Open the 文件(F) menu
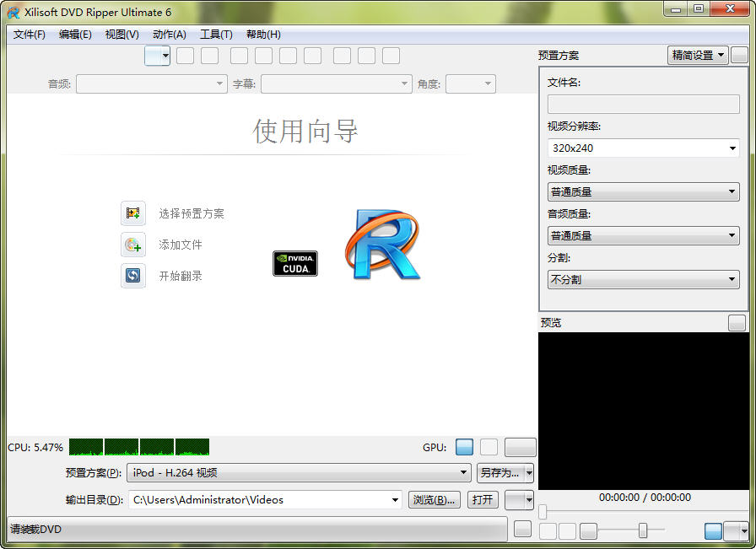Viewport: 756px width, 549px height. click(30, 35)
